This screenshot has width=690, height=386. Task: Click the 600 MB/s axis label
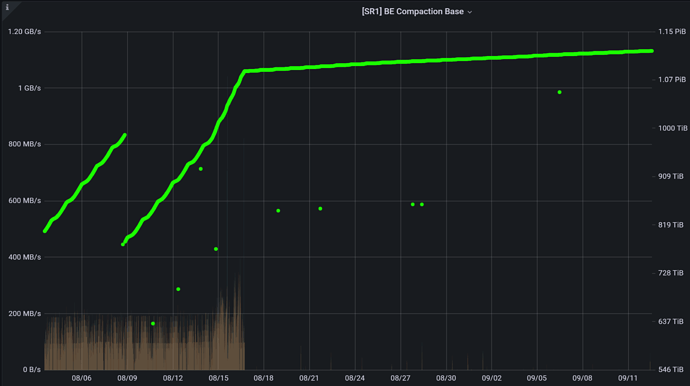pos(25,201)
